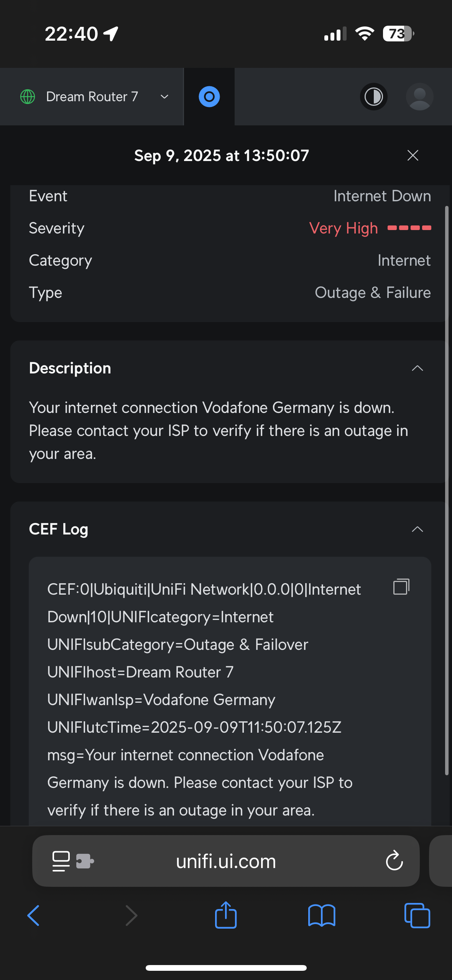Tap the unifi.ui.com address bar
Screen dimensions: 452x980
pyautogui.click(x=226, y=861)
